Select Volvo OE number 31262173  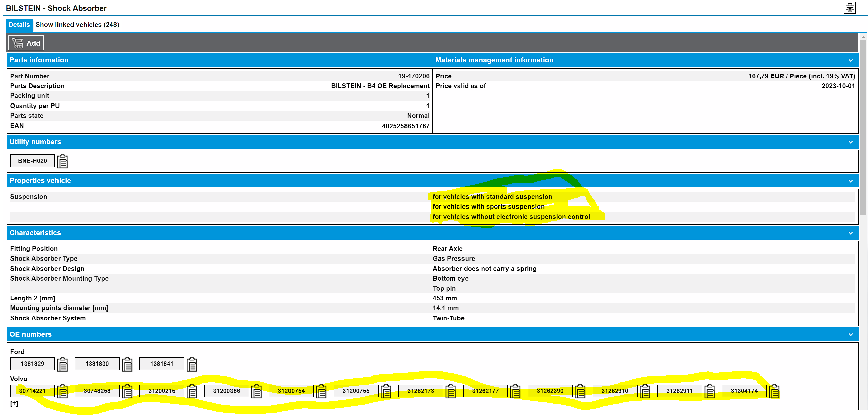pos(421,391)
